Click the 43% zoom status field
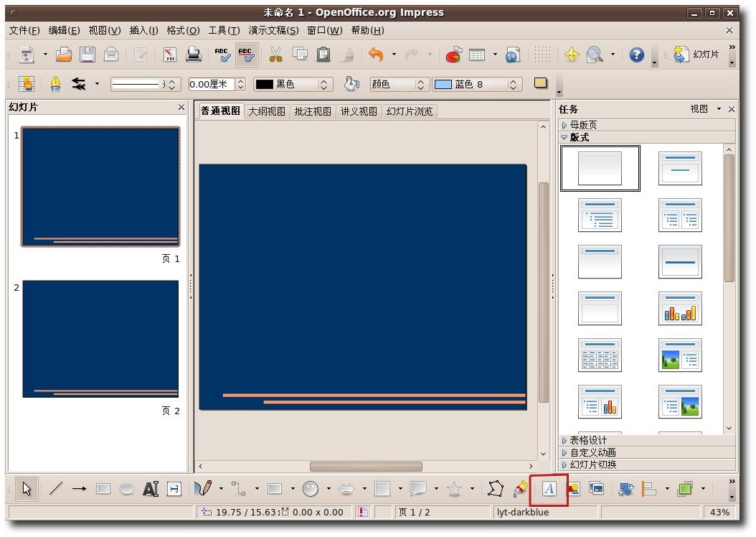Viewport: 756px width, 537px height. (x=719, y=513)
